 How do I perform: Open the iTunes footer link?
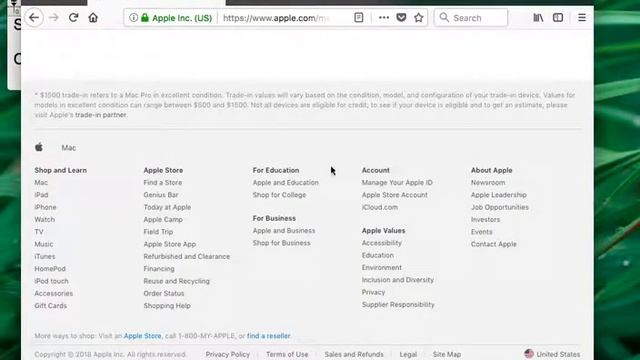click(x=44, y=256)
